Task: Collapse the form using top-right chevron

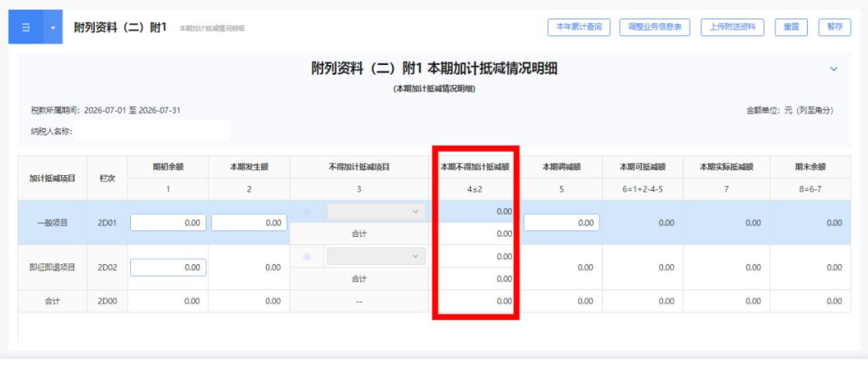Action: [833, 69]
